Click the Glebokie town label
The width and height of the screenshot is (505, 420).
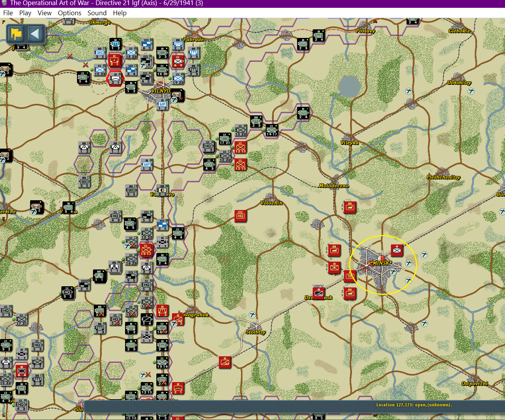coord(459,31)
